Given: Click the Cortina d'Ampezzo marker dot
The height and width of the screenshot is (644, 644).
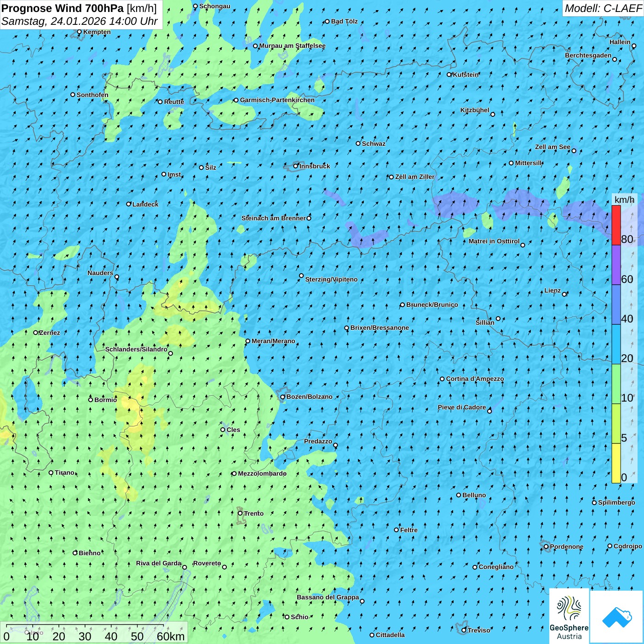Looking at the screenshot, I should click(x=443, y=379).
